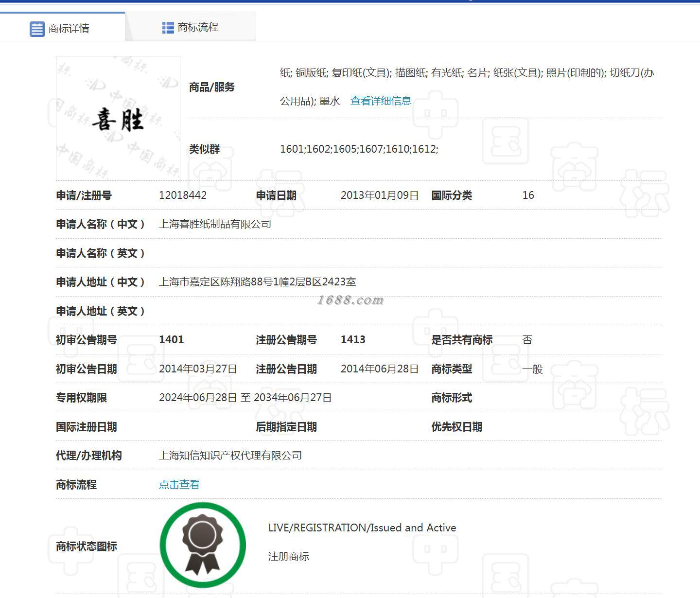Click the 申请人名称（中文） label
Viewport: 700px width, 598px height.
(x=101, y=224)
